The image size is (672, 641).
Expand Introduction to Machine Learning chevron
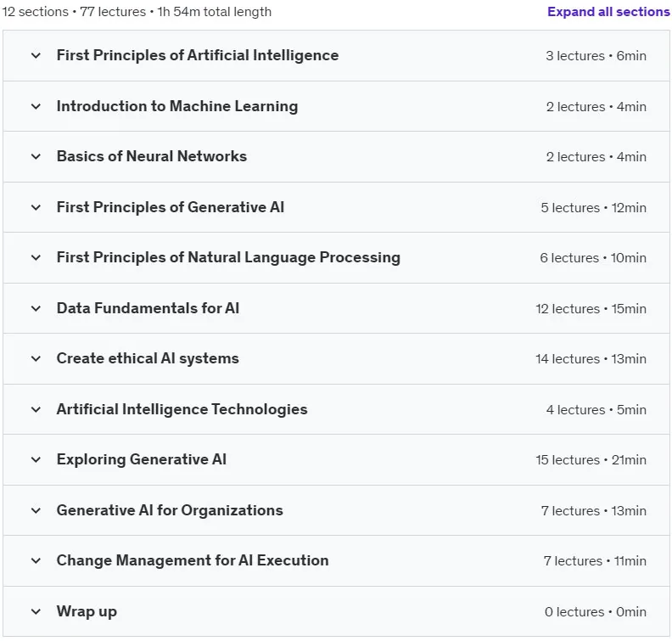click(36, 106)
